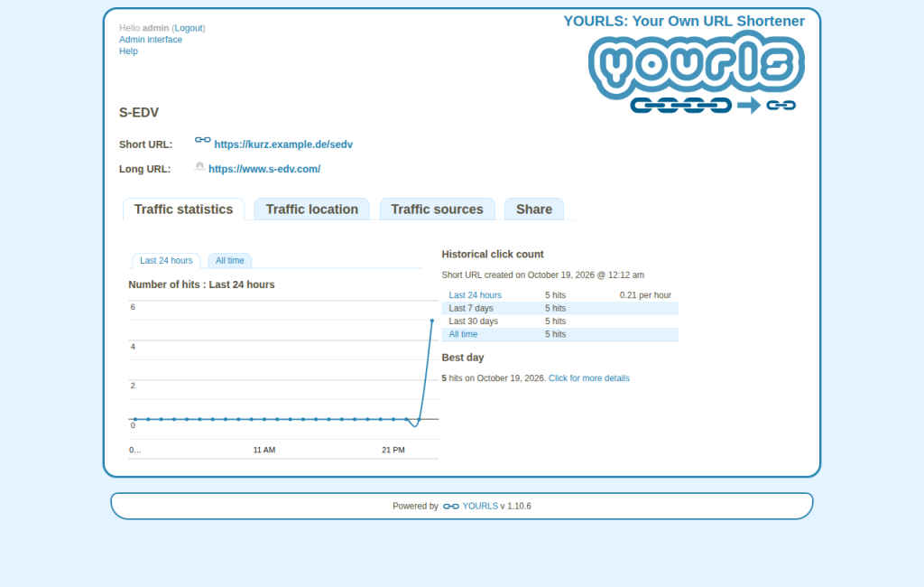The width and height of the screenshot is (924, 587).
Task: Click the 'Short URL created on October 19, 2026' text
Action: pyautogui.click(x=542, y=275)
